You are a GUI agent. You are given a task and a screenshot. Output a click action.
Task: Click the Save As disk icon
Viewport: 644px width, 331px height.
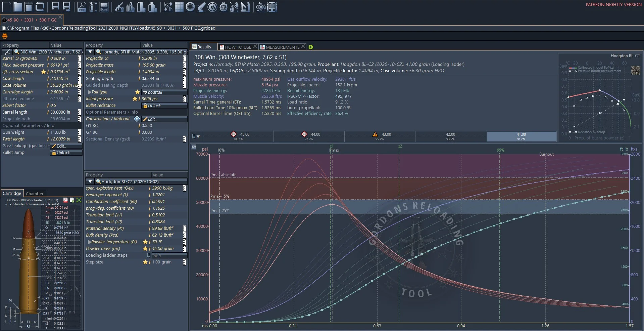click(x=66, y=7)
